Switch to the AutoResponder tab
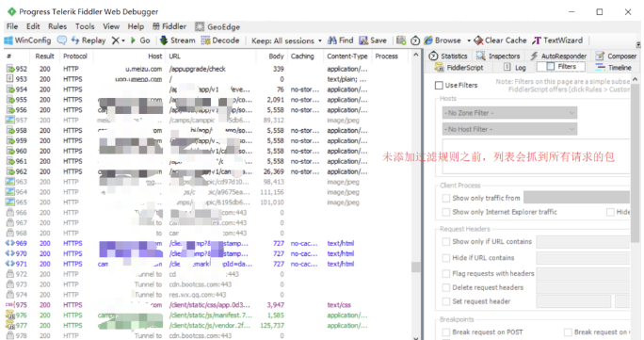 (558, 56)
